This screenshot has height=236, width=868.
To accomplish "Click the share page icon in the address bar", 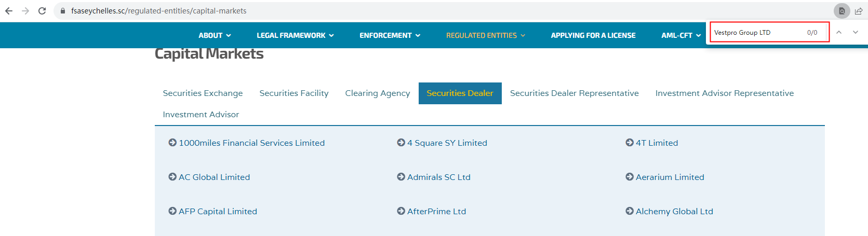I will click(x=859, y=11).
